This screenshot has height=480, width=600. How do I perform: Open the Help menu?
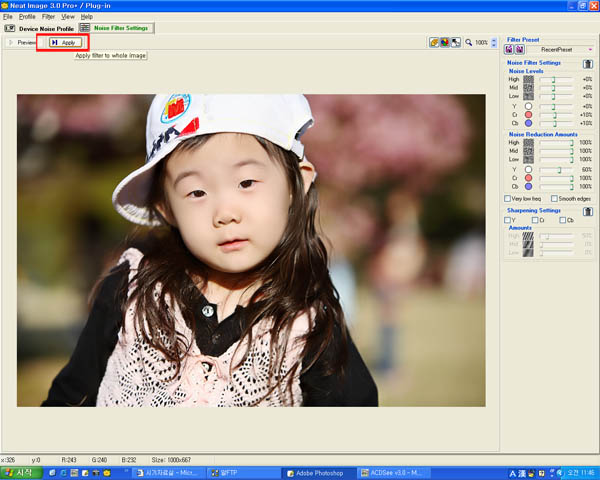pos(87,17)
